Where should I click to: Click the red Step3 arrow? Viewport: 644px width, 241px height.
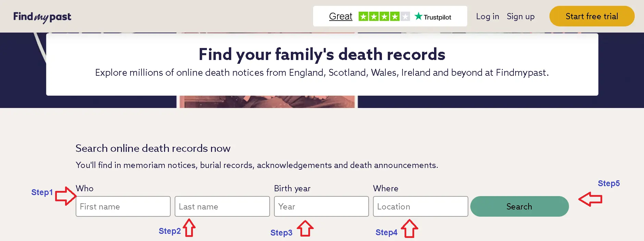pyautogui.click(x=305, y=229)
